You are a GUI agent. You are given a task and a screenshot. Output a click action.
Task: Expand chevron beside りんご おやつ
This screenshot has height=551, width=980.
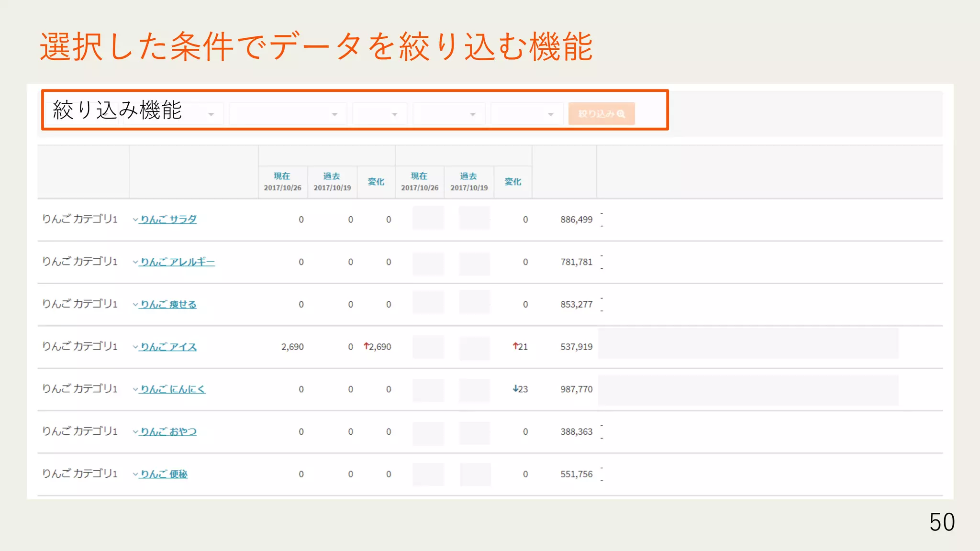(x=135, y=432)
